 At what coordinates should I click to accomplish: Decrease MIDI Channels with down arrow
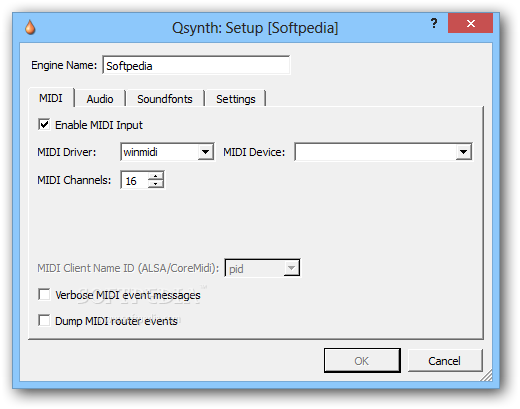(155, 184)
